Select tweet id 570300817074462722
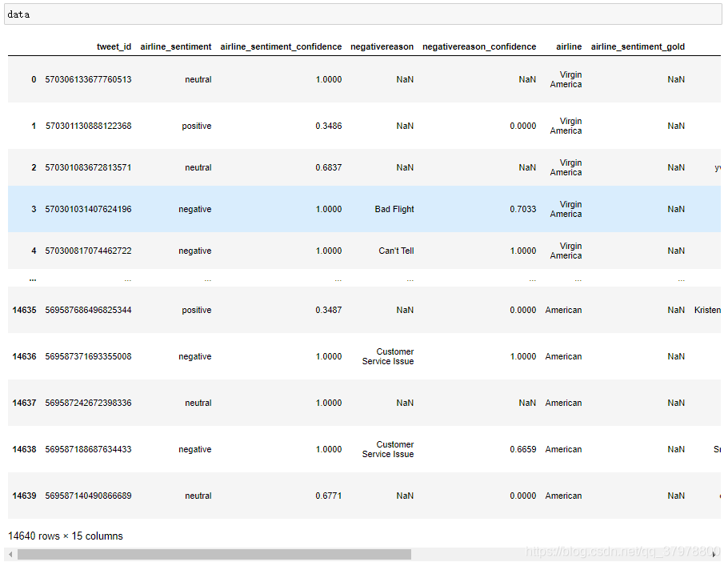The width and height of the screenshot is (728, 566). click(x=88, y=251)
